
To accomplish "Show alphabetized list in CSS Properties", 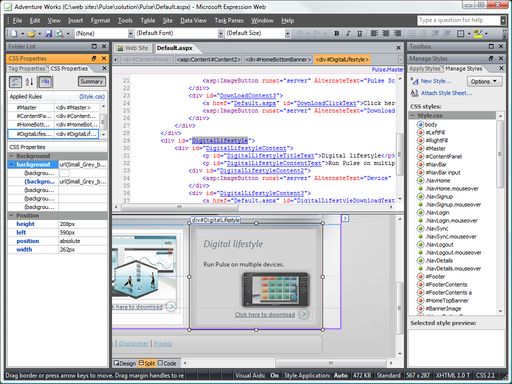I will click(x=30, y=82).
